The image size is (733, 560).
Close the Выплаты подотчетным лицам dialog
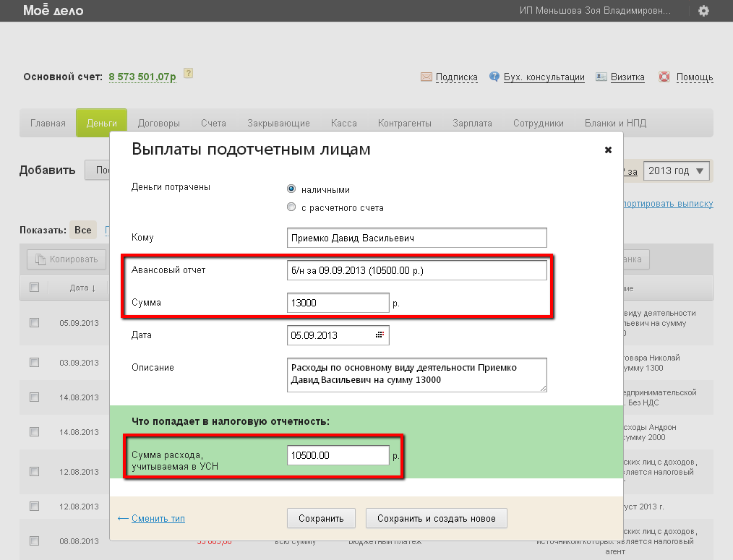point(608,150)
